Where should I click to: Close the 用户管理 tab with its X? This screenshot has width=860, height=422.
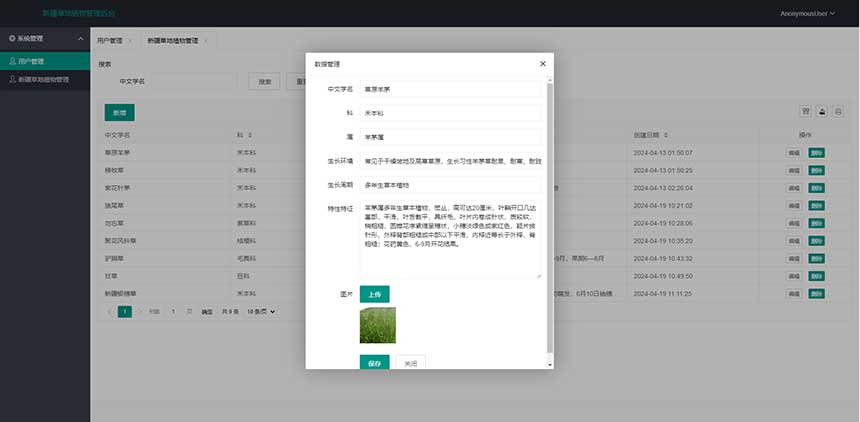tap(130, 41)
